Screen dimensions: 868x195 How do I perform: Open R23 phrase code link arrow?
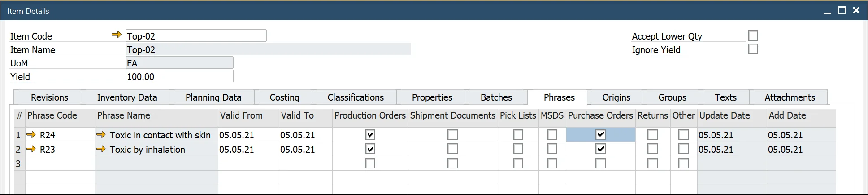pyautogui.click(x=31, y=149)
